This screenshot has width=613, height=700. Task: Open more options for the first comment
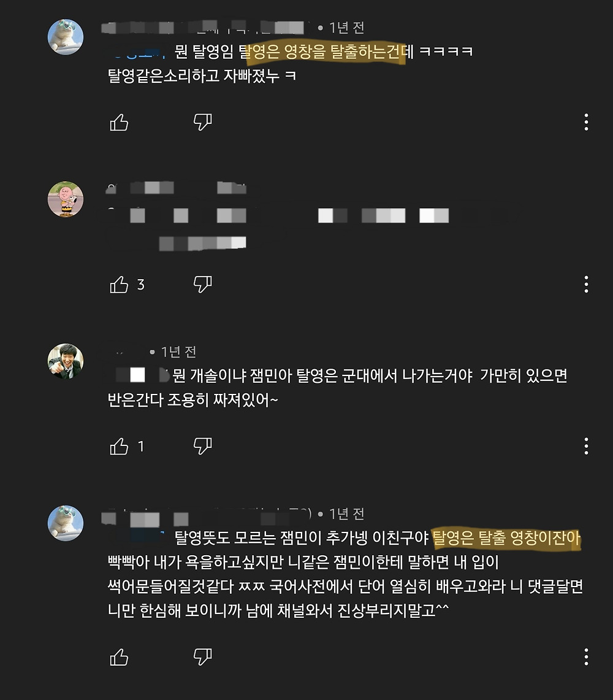586,122
